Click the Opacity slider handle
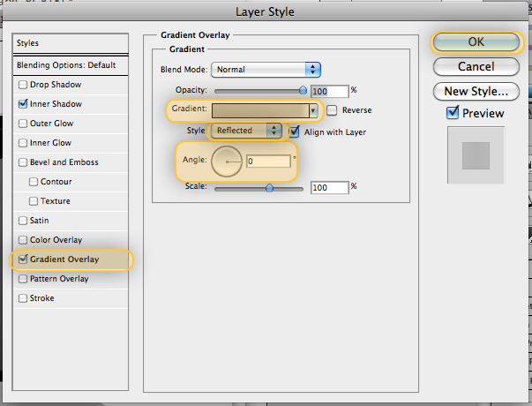 tap(303, 90)
